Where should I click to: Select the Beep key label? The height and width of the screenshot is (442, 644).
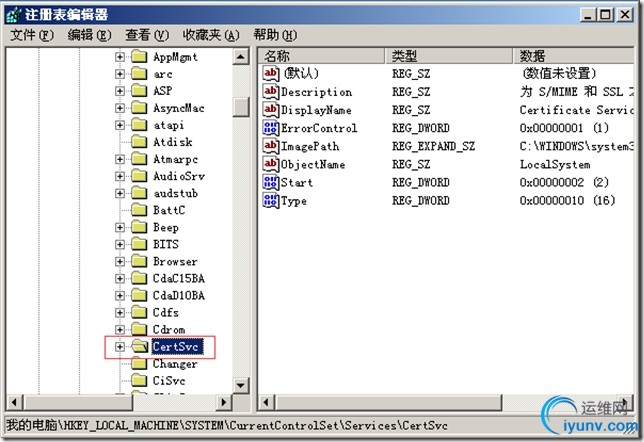point(166,228)
